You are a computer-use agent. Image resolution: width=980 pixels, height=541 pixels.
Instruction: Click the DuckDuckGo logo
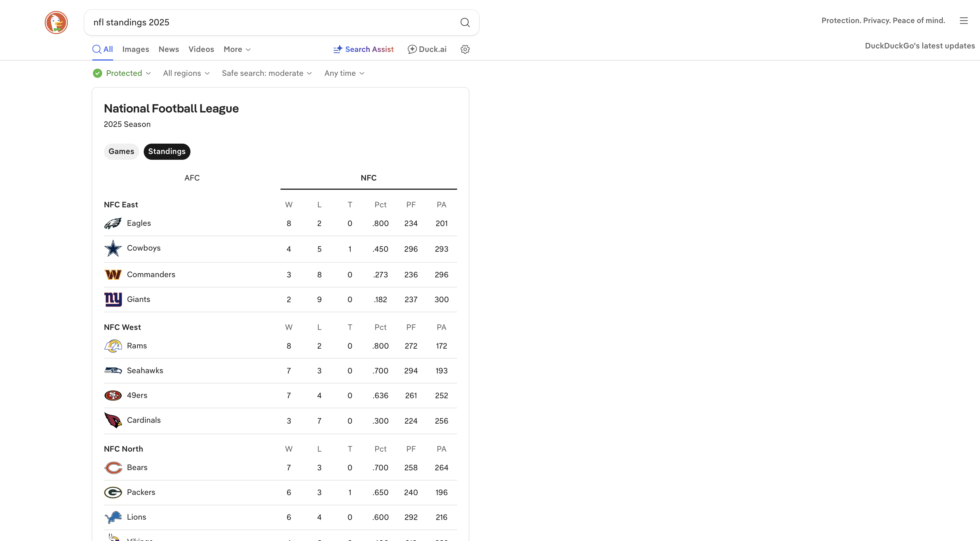56,22
